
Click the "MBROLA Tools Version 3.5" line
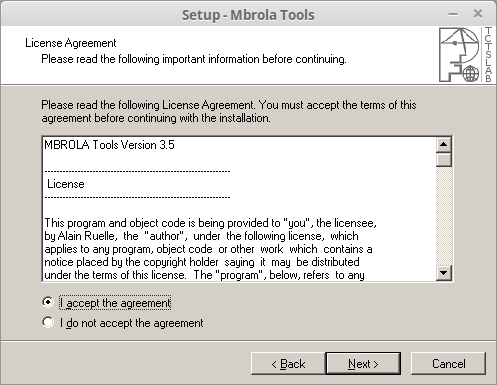pos(109,145)
